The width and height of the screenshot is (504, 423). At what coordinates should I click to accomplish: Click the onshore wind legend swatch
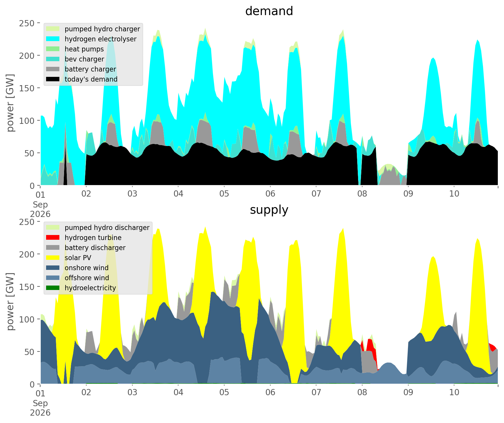point(53,268)
